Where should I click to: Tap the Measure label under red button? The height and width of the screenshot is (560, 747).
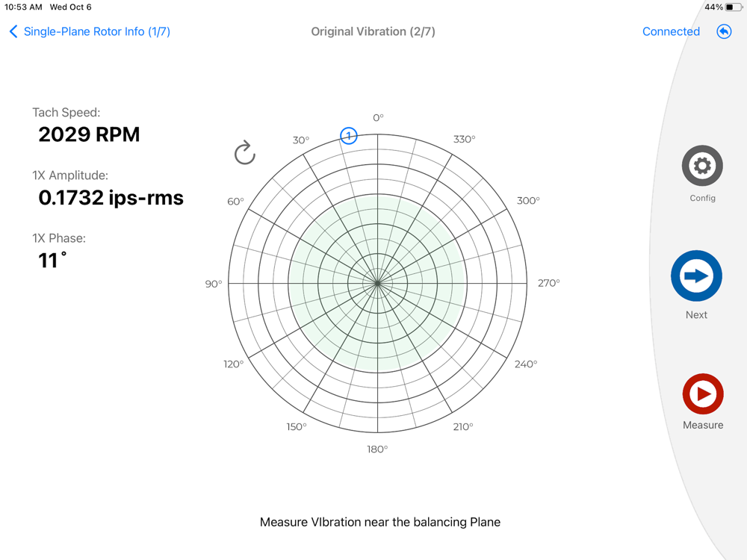(703, 425)
